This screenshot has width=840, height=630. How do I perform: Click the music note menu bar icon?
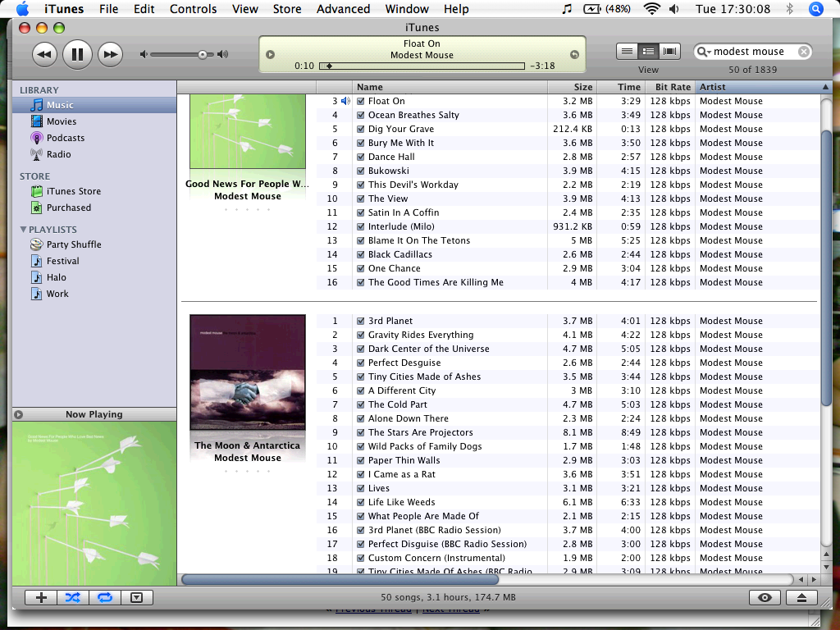pos(567,9)
